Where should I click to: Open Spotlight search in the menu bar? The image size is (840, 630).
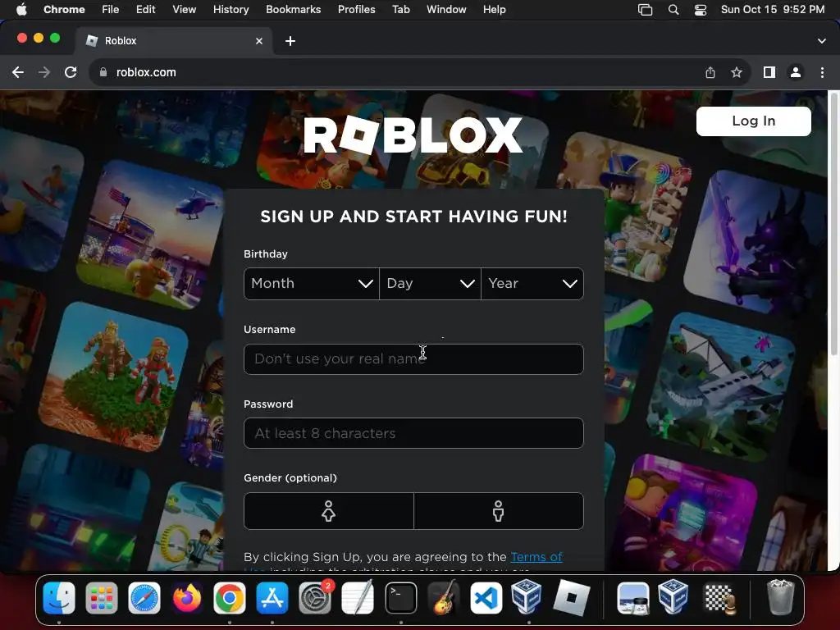point(673,10)
